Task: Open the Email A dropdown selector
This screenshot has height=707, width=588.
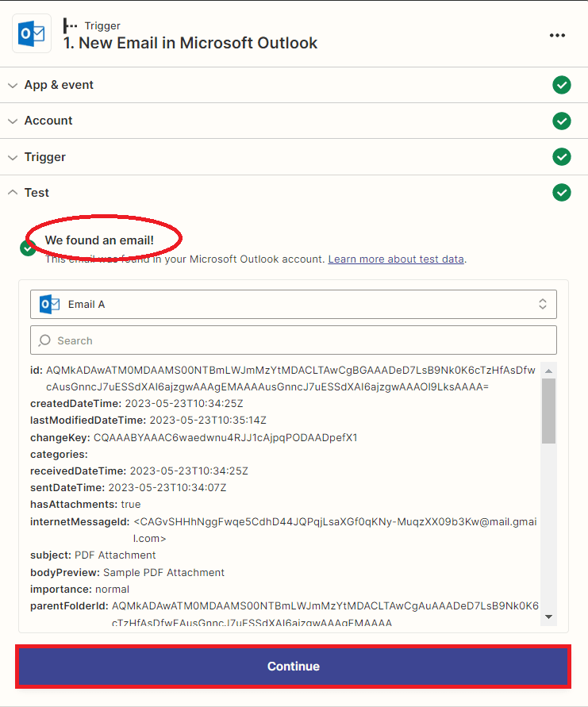Action: [x=294, y=304]
